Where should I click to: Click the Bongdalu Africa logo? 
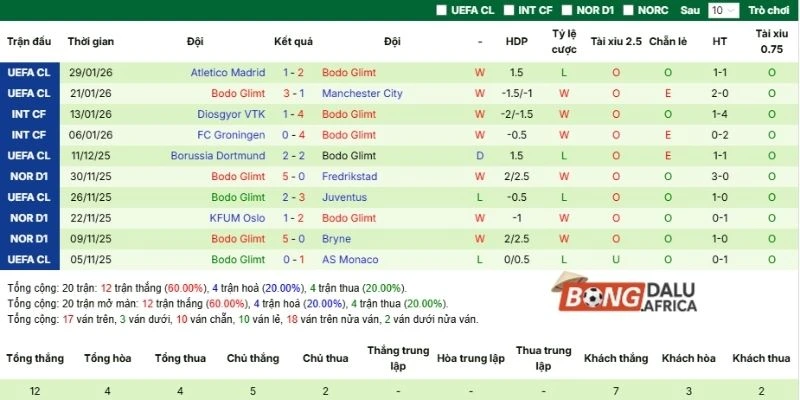[624, 297]
